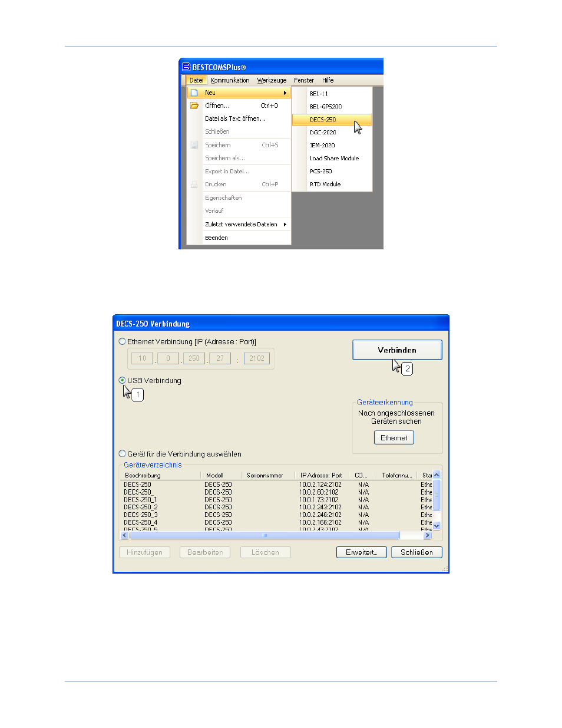The image size is (562, 728).
Task: Select the Ethernet Verbindung radio button
Action: coord(122,341)
